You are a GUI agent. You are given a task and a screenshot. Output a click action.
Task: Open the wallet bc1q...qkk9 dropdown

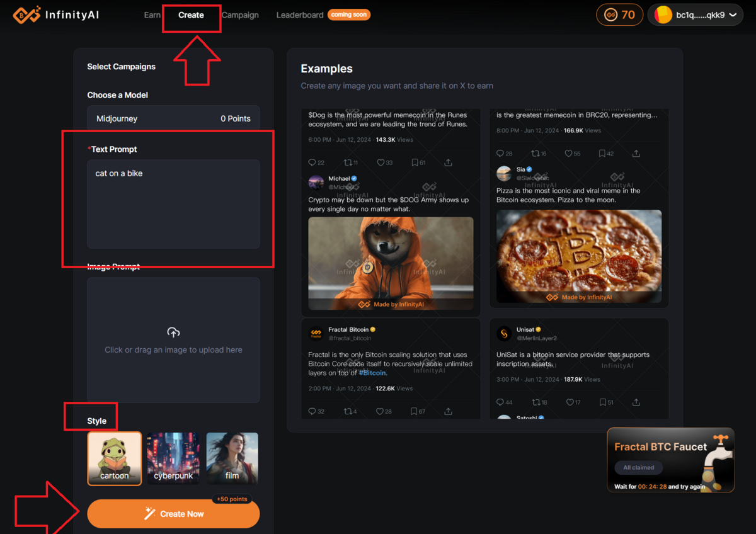tap(696, 14)
